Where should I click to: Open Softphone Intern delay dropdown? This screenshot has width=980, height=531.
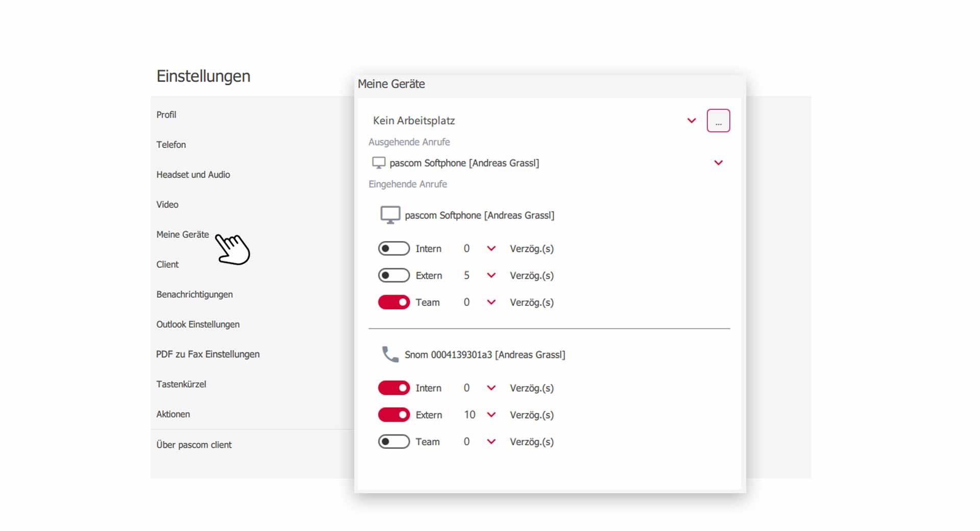click(491, 249)
